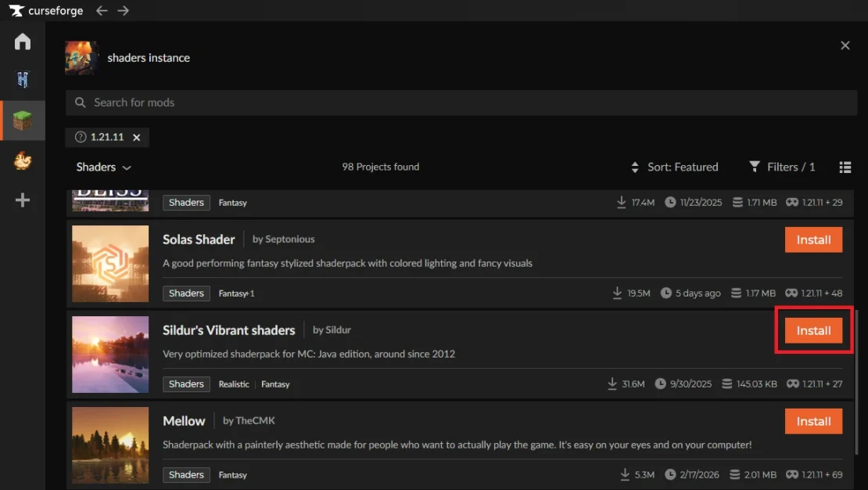The image size is (868, 490).
Task: Click the plus add game icon
Action: click(23, 200)
